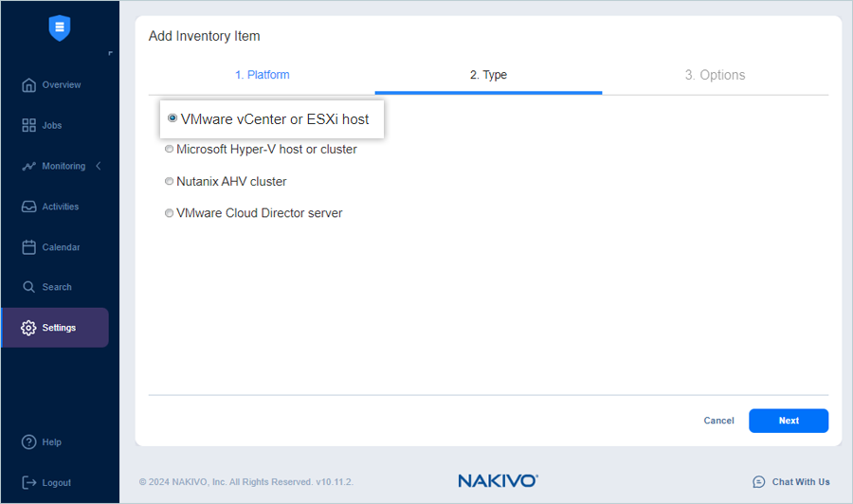Viewport: 853px width, 504px height.
Task: Select Microsoft Hyper-V host or cluster radio
Action: [170, 149]
